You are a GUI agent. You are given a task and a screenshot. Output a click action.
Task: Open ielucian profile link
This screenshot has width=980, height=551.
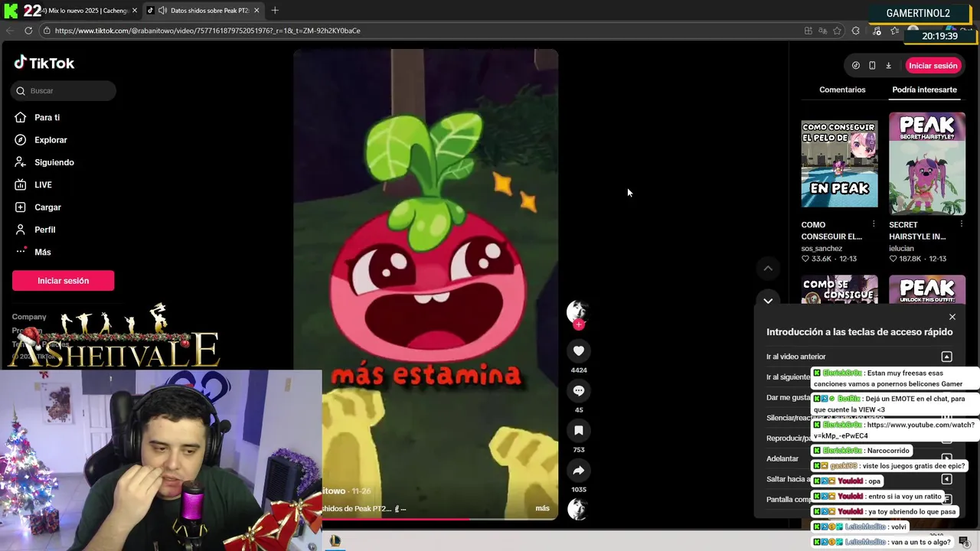point(901,249)
